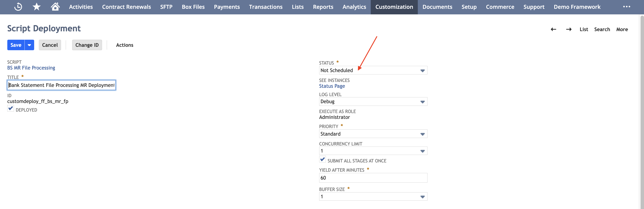
Task: Open the Documents menu
Action: (437, 7)
